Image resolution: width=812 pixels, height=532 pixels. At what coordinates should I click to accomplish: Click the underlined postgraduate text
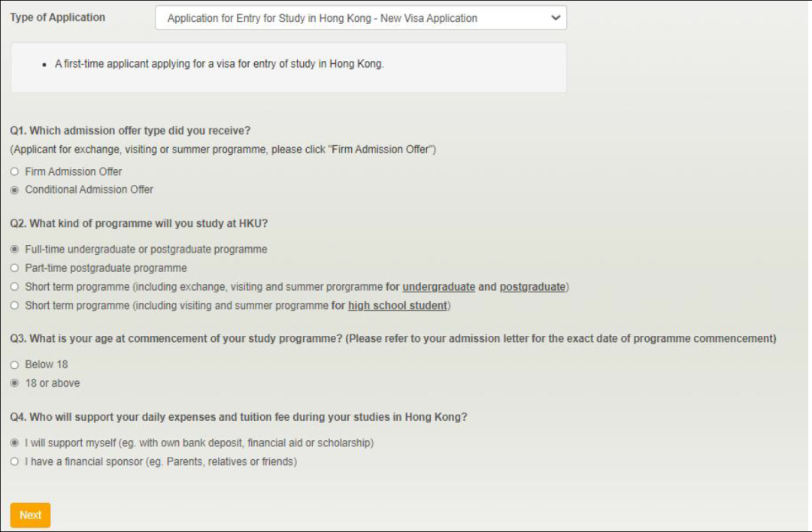click(x=532, y=287)
